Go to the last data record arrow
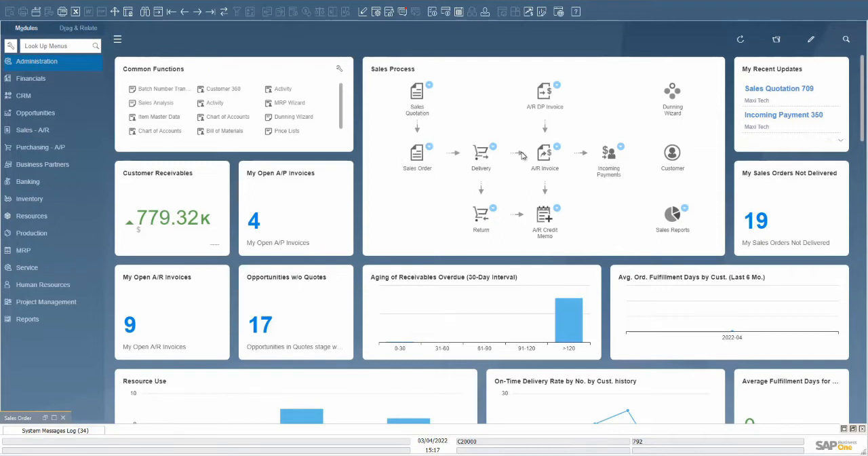Screen dimensions: 868x456 coord(210,12)
